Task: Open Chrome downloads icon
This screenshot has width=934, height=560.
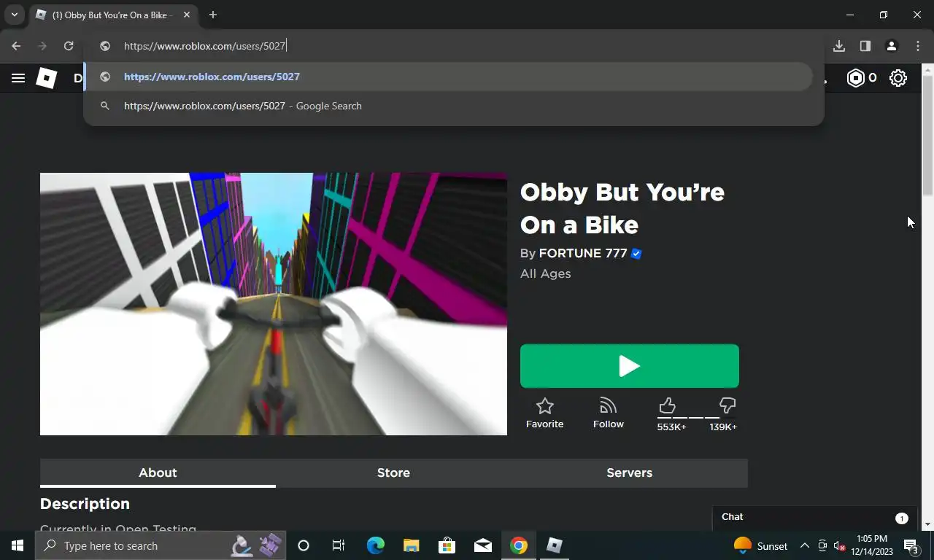Action: click(839, 46)
